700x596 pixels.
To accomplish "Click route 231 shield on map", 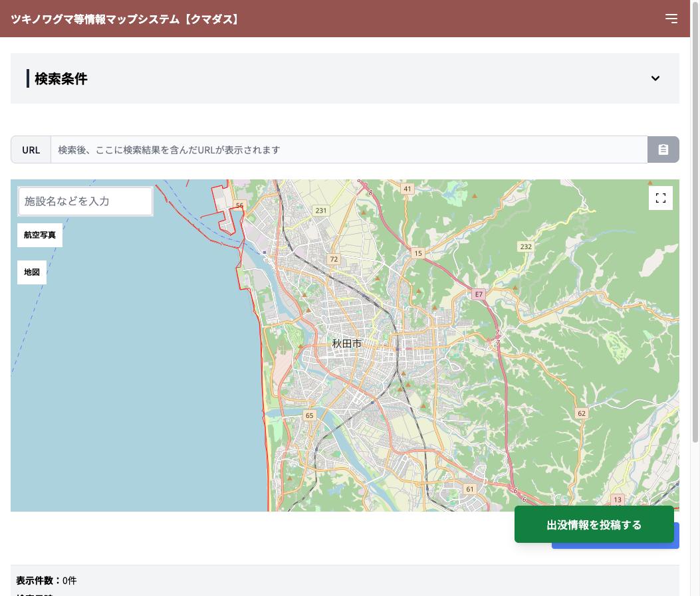I will [x=321, y=211].
